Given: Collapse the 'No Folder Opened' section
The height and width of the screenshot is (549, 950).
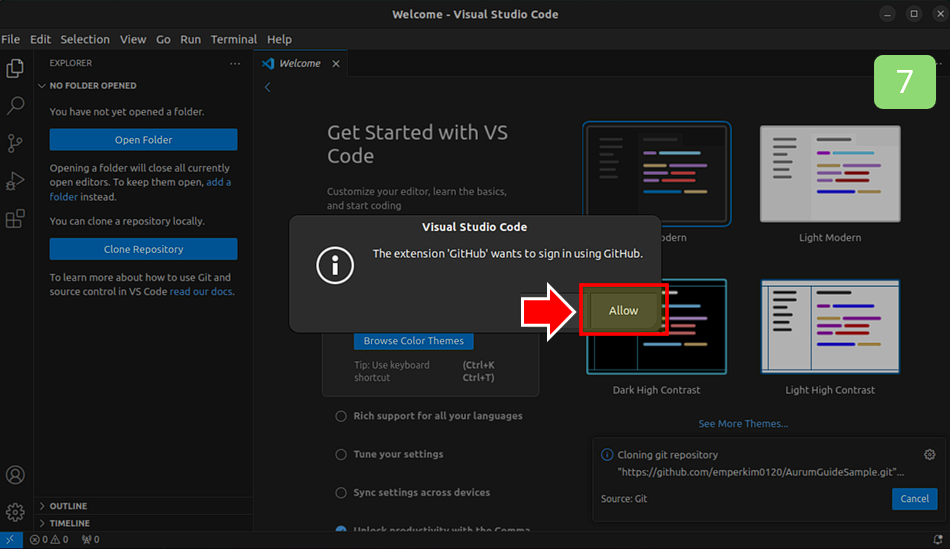Looking at the screenshot, I should [143, 85].
